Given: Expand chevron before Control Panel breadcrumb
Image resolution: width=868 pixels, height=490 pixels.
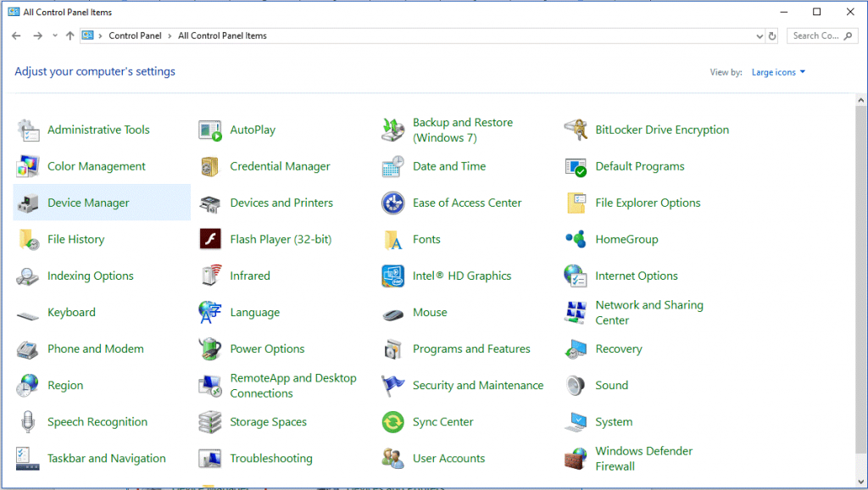Looking at the screenshot, I should [100, 36].
